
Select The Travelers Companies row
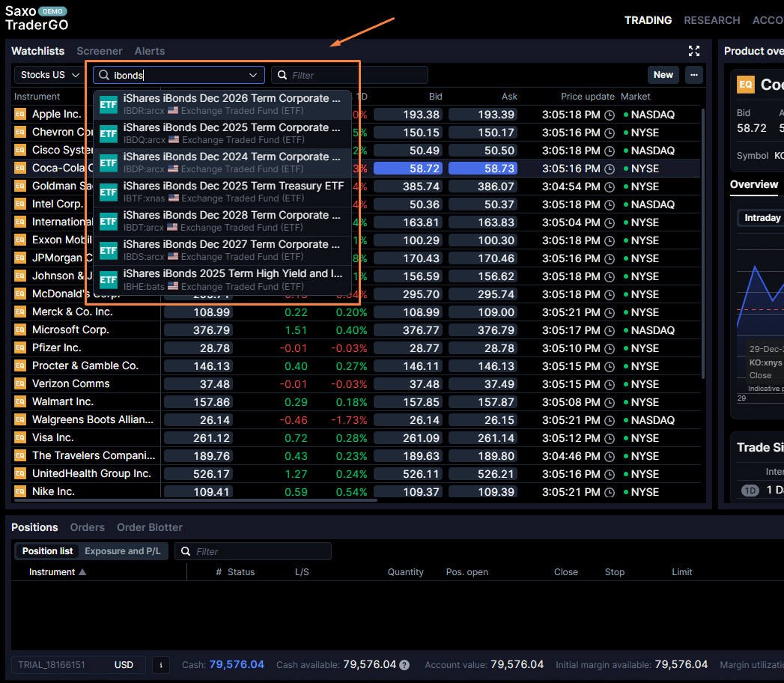tap(356, 456)
